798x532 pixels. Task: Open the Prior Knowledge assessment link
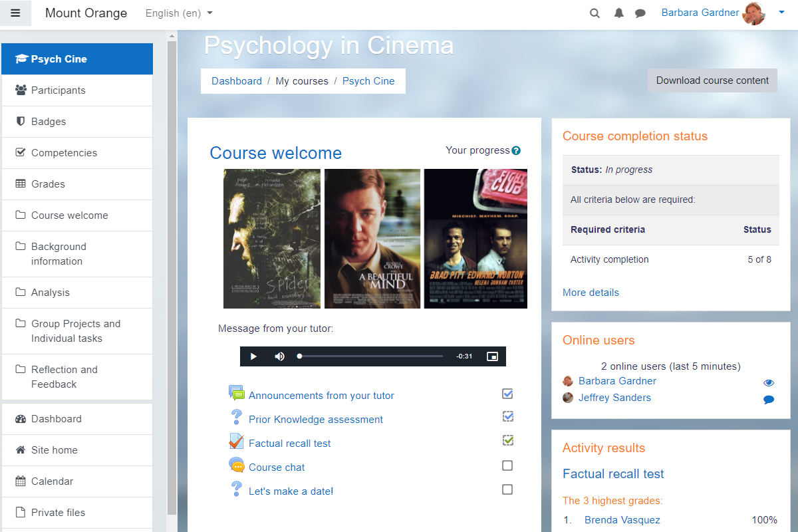point(316,420)
